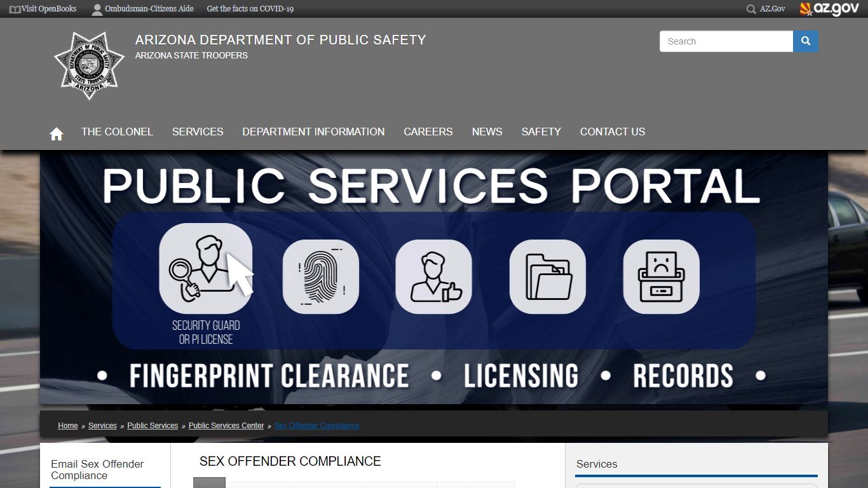Go to Public Services Center breadcrumb
This screenshot has width=868, height=488.
226,426
